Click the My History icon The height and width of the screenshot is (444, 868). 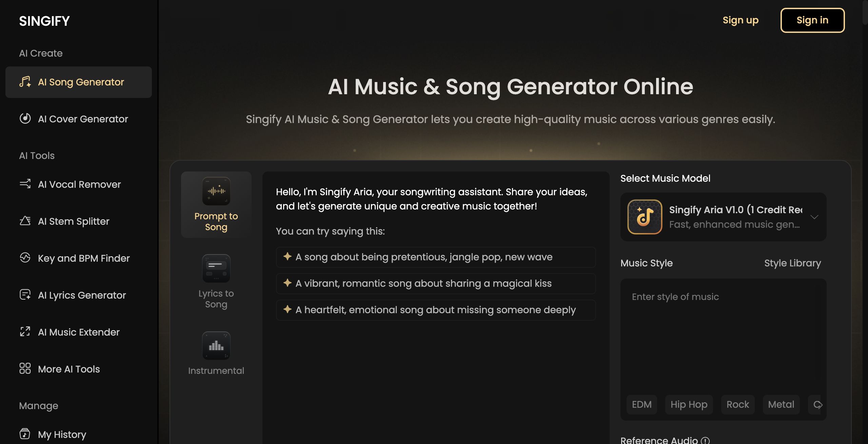(x=25, y=434)
